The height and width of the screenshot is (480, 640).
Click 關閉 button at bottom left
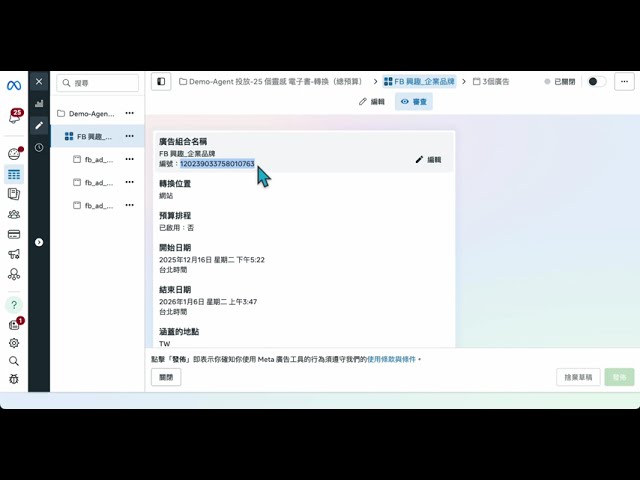166,377
